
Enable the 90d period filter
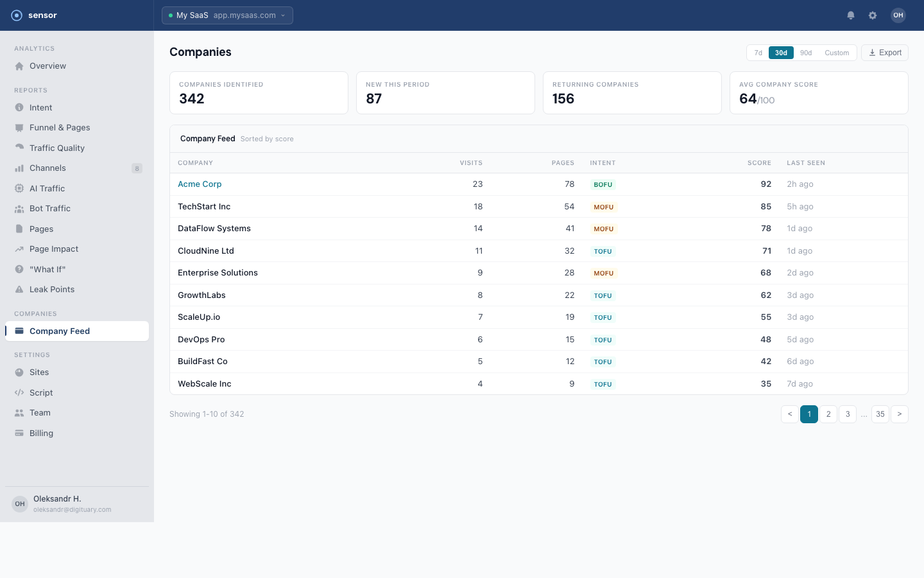click(x=806, y=53)
